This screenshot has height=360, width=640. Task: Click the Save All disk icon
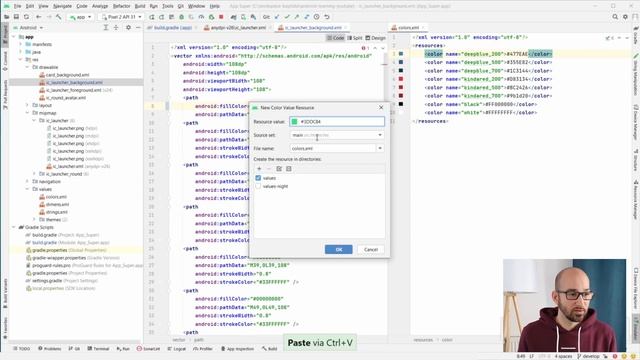pyautogui.click(x=16, y=17)
